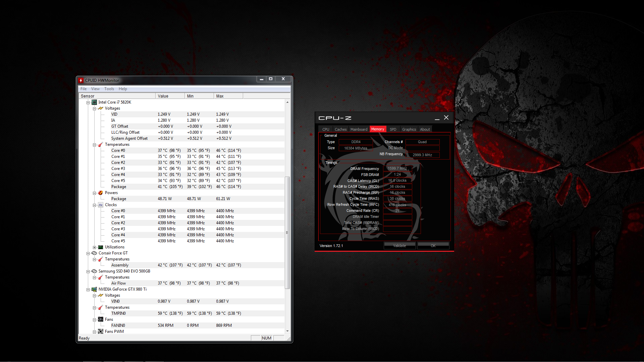
Task: Collapse the CPU Clocks tree node
Action: pyautogui.click(x=95, y=205)
